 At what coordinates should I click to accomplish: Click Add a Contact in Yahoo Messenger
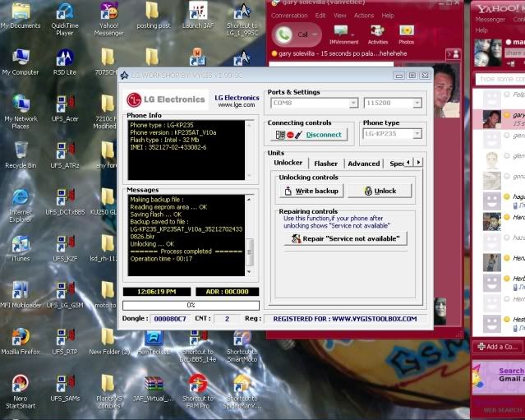pyautogui.click(x=498, y=347)
